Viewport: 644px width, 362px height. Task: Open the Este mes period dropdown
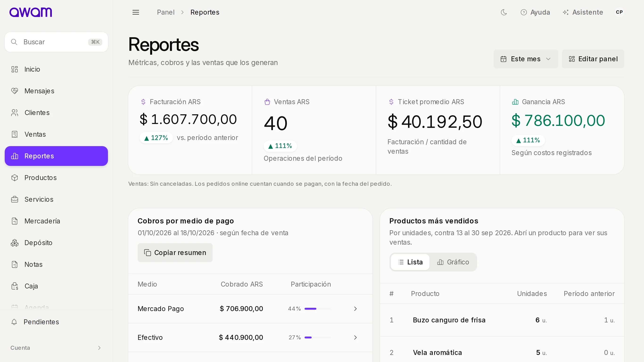coord(525,59)
